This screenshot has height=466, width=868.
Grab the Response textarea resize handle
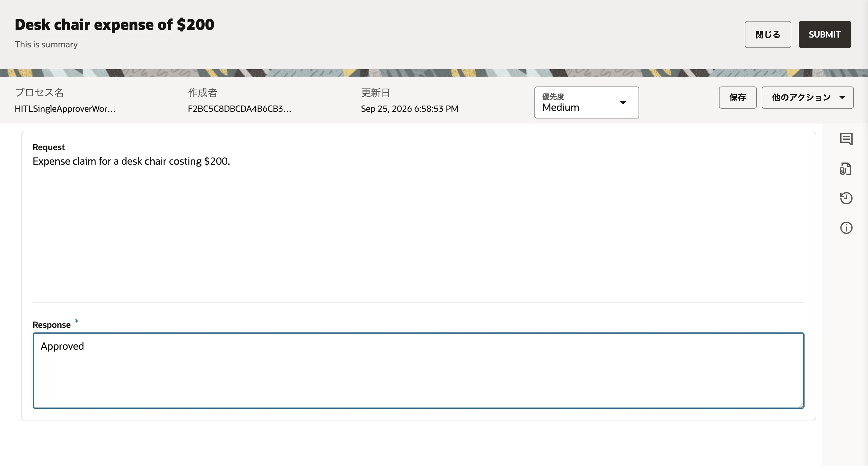(x=801, y=405)
